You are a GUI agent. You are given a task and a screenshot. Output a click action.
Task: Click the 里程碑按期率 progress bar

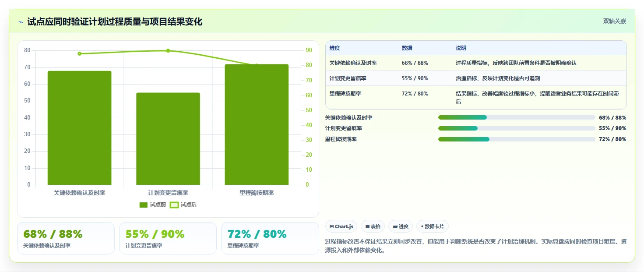[x=517, y=139]
